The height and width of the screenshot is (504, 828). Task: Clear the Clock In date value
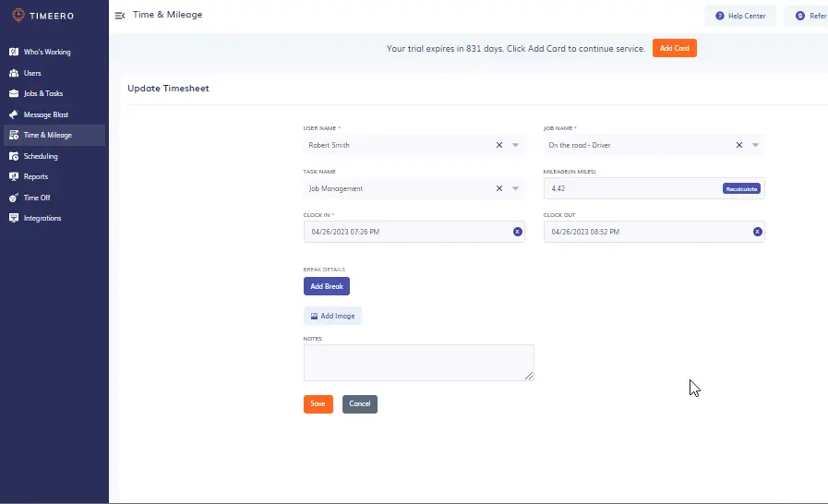click(518, 232)
